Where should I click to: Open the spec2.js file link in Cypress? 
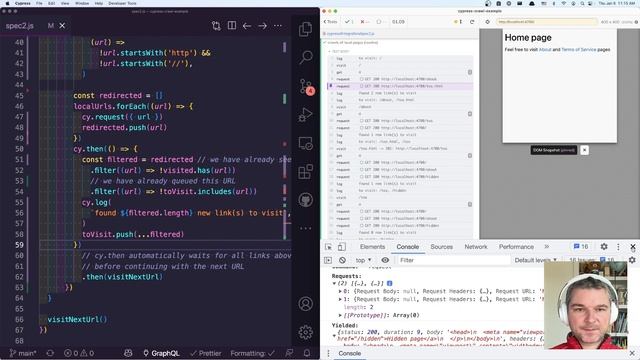[x=351, y=33]
